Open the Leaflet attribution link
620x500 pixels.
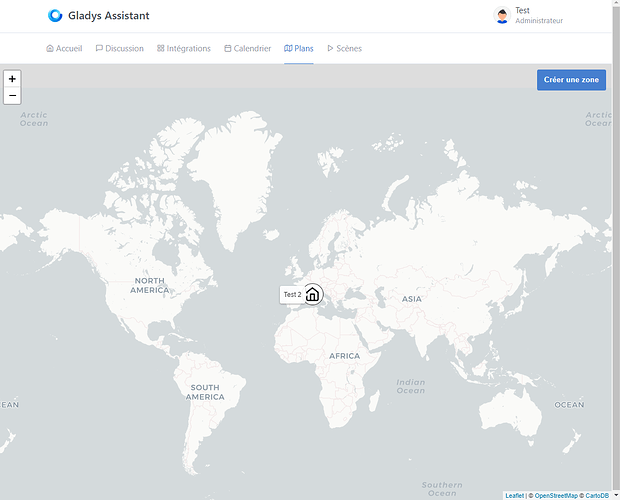tap(514, 495)
